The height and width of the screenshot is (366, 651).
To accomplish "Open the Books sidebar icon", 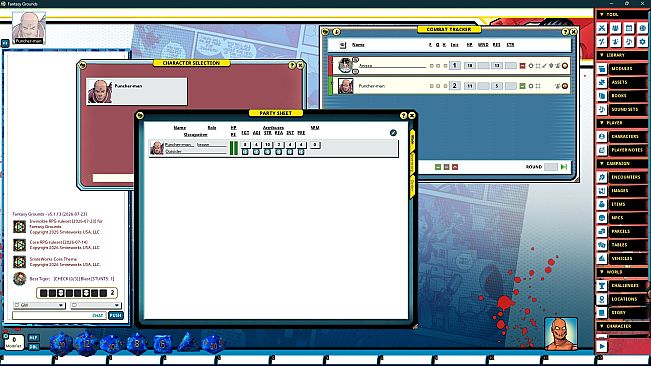I will [602, 96].
